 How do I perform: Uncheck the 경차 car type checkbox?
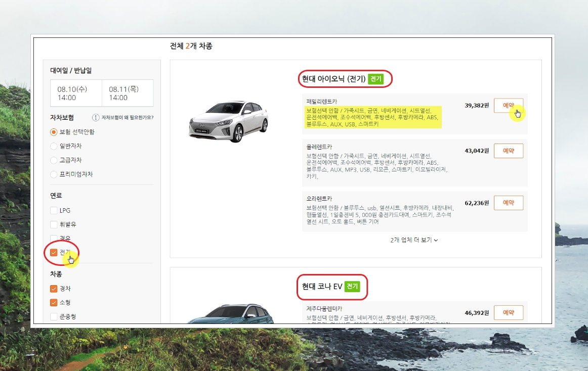coord(54,289)
